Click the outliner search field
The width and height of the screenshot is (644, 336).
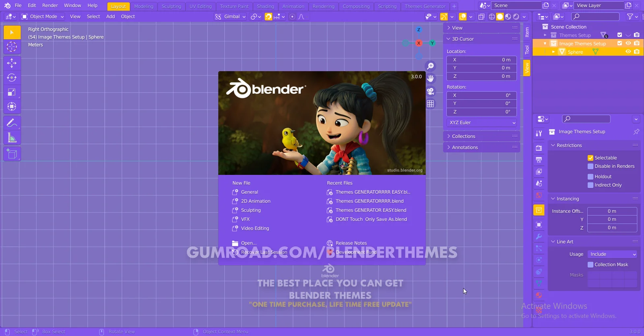pyautogui.click(x=595, y=17)
